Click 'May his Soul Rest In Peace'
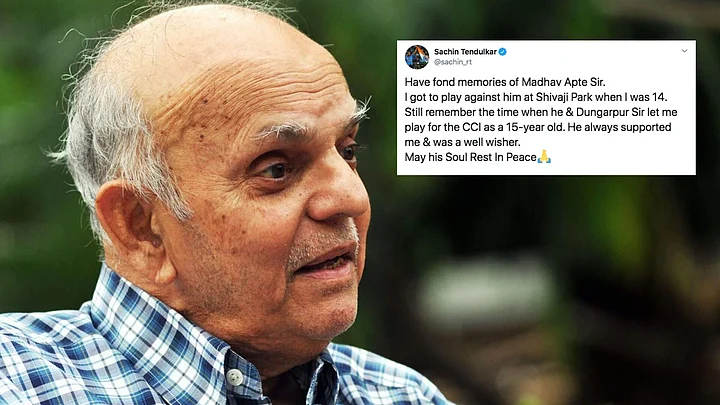Viewport: 720px width, 405px height. pos(471,157)
